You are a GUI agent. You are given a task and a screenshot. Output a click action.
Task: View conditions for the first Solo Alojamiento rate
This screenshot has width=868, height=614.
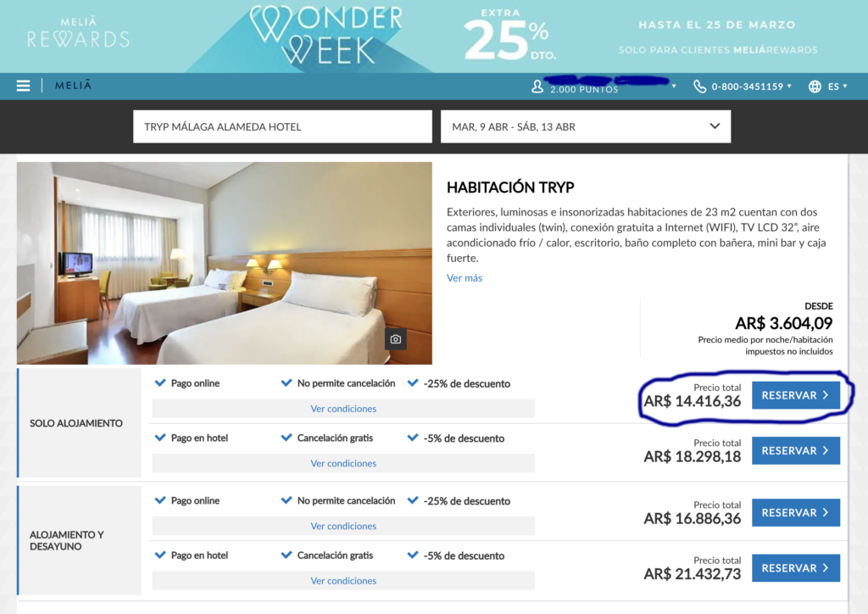pyautogui.click(x=343, y=409)
